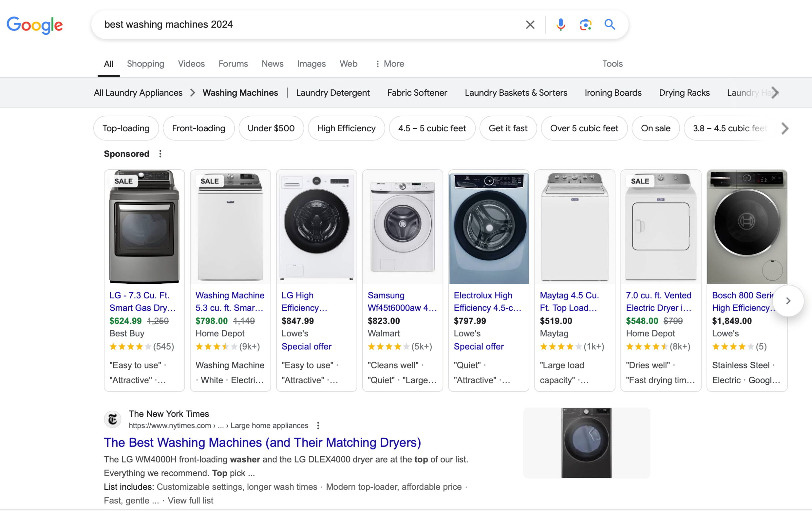The width and height of the screenshot is (812, 511).
Task: Toggle the Top-loading filter chip
Action: pos(126,128)
